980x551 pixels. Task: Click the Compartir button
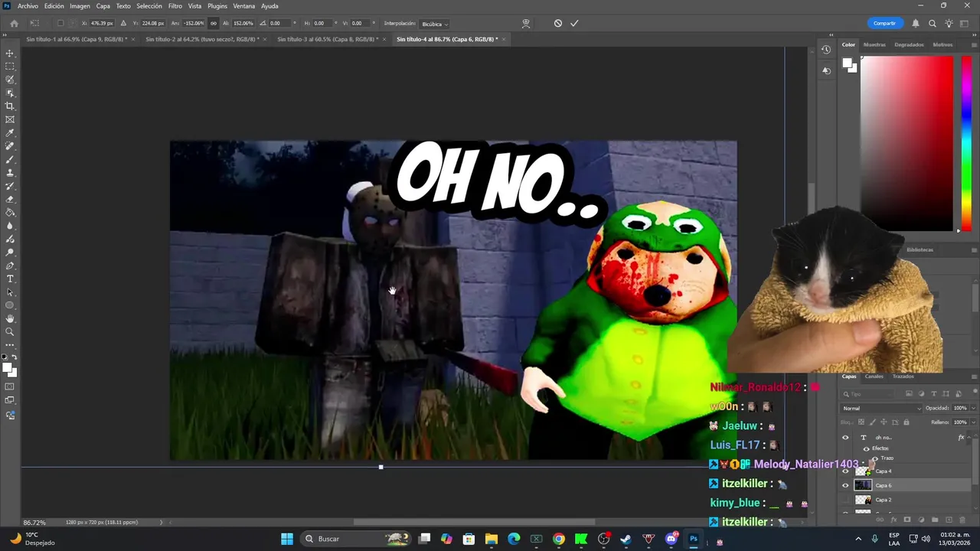(x=884, y=23)
